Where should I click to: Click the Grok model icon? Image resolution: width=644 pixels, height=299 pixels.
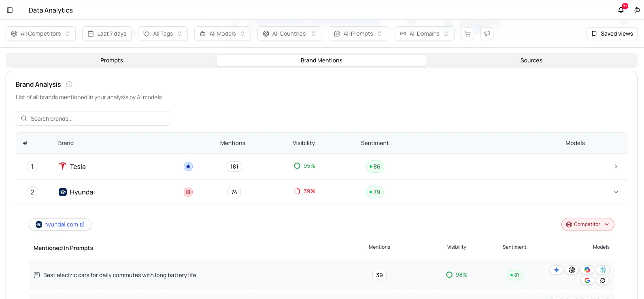tap(603, 280)
